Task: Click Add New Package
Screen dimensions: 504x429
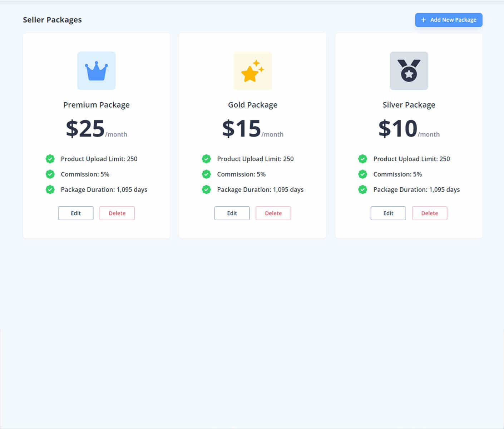Action: pyautogui.click(x=449, y=20)
